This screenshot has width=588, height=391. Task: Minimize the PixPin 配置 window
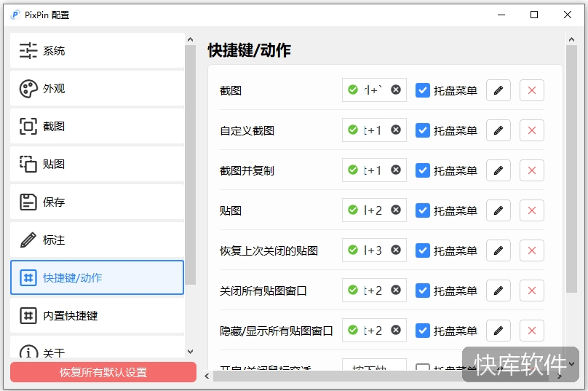(x=501, y=15)
